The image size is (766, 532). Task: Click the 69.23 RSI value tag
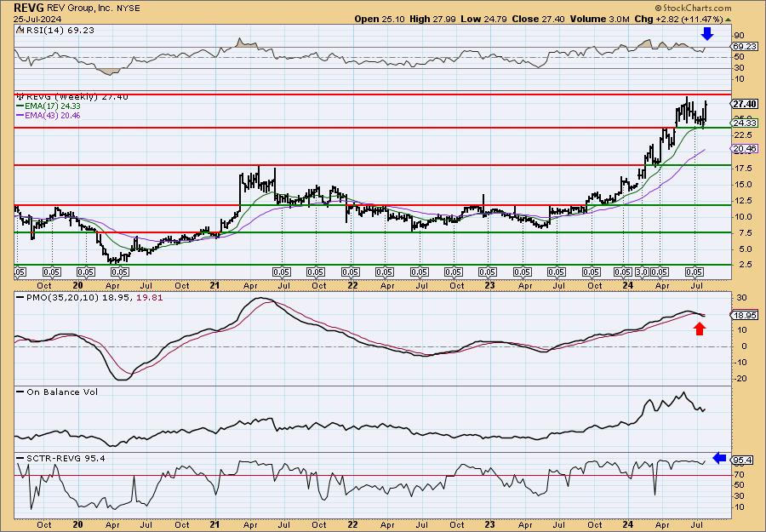click(745, 47)
